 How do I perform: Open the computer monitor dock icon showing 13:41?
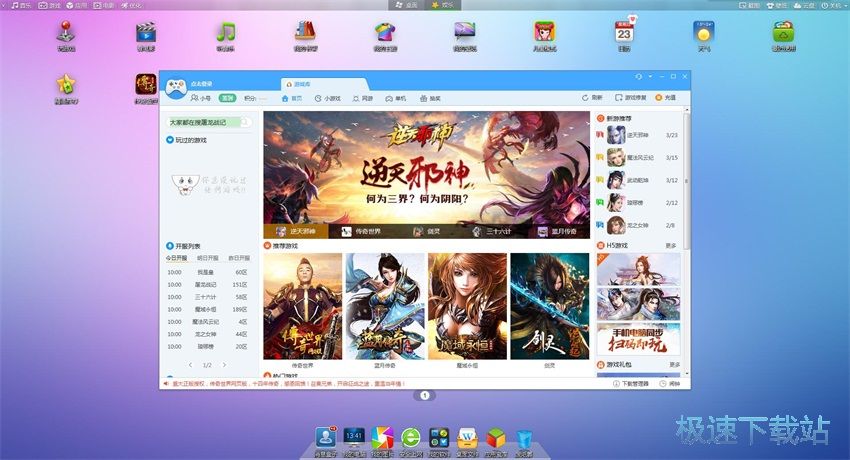(354, 438)
